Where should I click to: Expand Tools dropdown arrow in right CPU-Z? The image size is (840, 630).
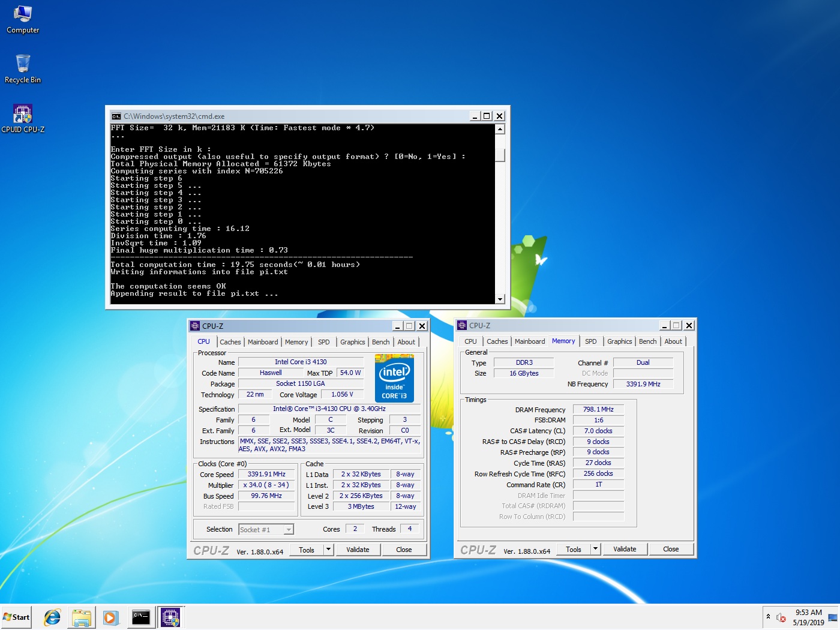pos(595,549)
